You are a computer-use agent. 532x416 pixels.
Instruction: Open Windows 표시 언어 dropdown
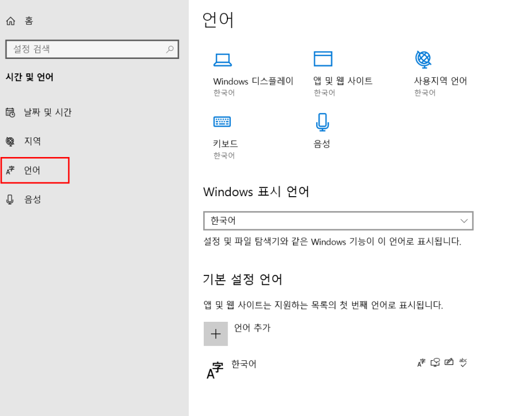pos(338,221)
